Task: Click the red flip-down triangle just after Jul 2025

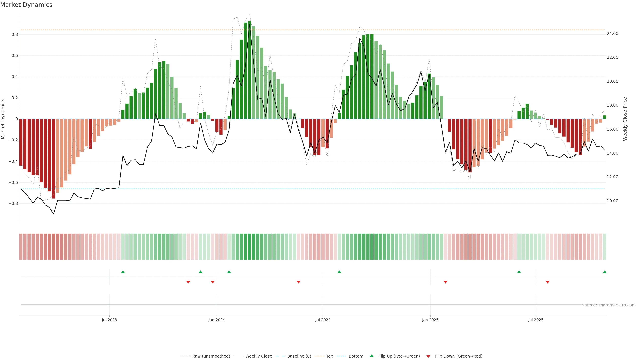Action: coord(548,282)
